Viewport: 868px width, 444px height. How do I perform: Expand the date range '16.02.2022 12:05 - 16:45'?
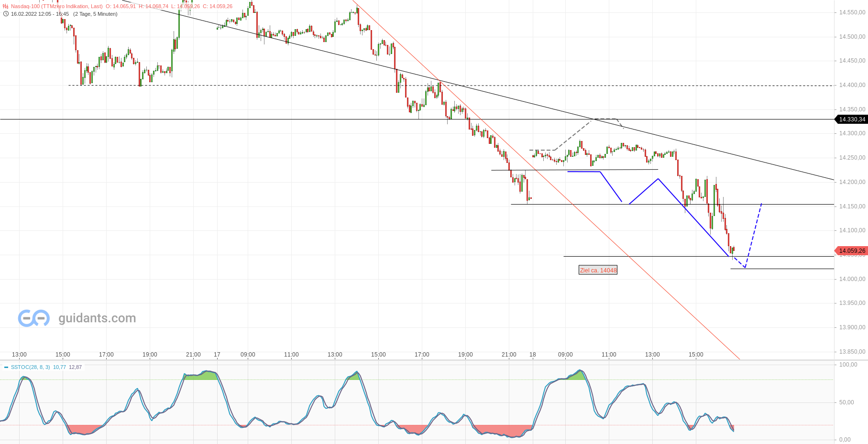pos(41,14)
